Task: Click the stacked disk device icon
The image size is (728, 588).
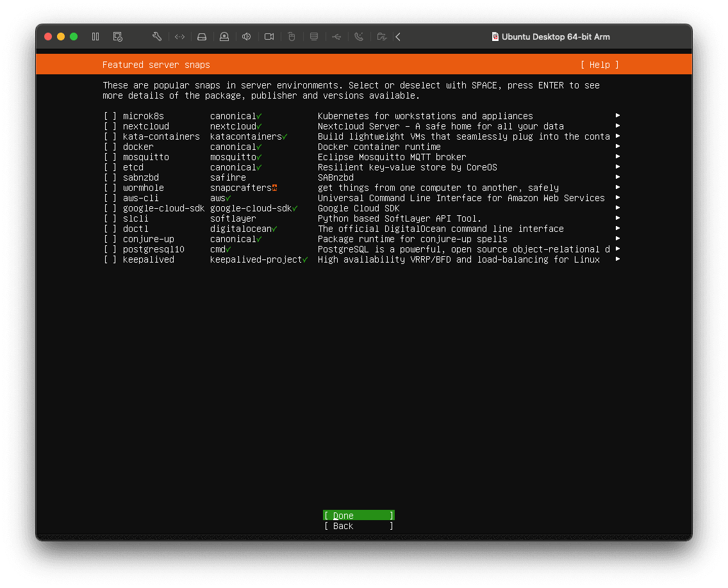Action: click(x=314, y=37)
